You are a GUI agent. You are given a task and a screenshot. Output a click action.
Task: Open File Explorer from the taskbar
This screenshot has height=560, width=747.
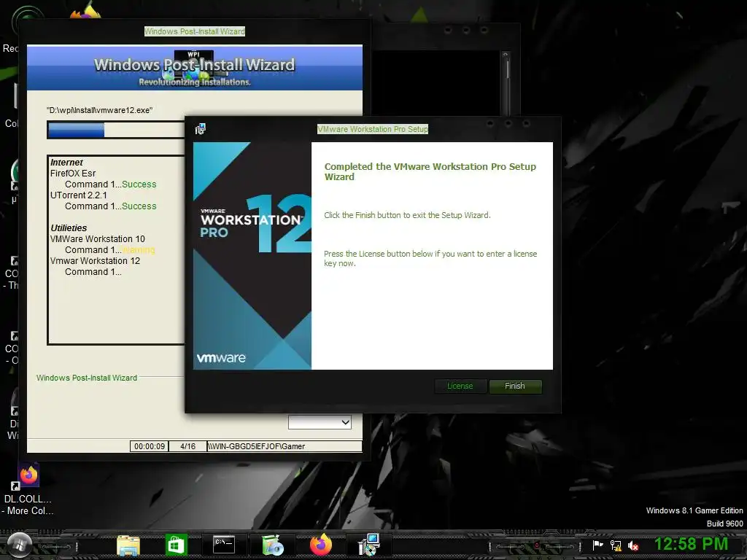(128, 545)
